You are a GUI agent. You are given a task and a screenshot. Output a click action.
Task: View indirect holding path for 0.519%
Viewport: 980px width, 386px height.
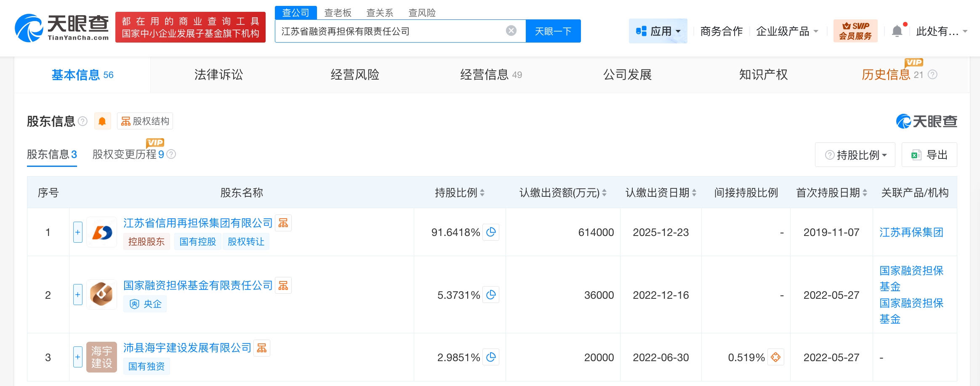coord(775,357)
